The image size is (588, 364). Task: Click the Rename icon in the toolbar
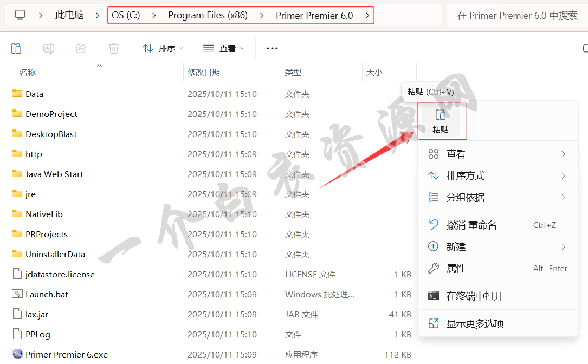coord(49,48)
